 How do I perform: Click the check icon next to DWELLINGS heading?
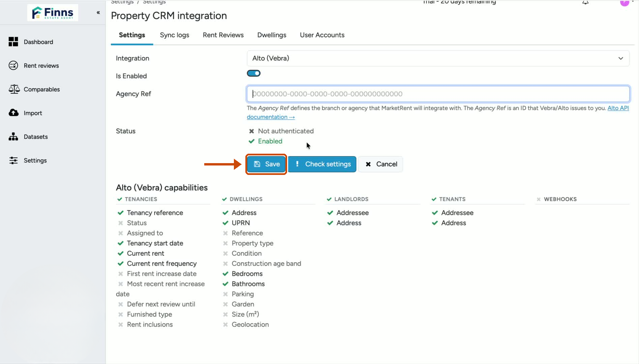coord(224,199)
